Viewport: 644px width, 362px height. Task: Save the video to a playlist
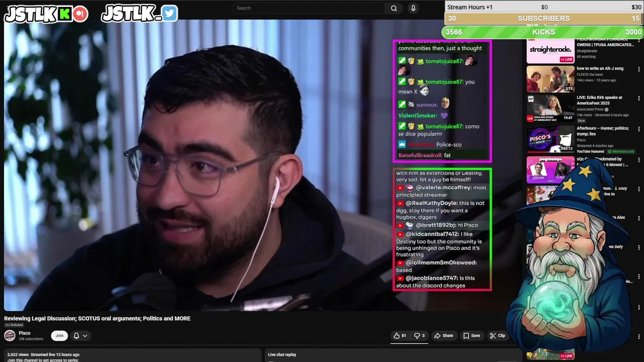pos(471,336)
